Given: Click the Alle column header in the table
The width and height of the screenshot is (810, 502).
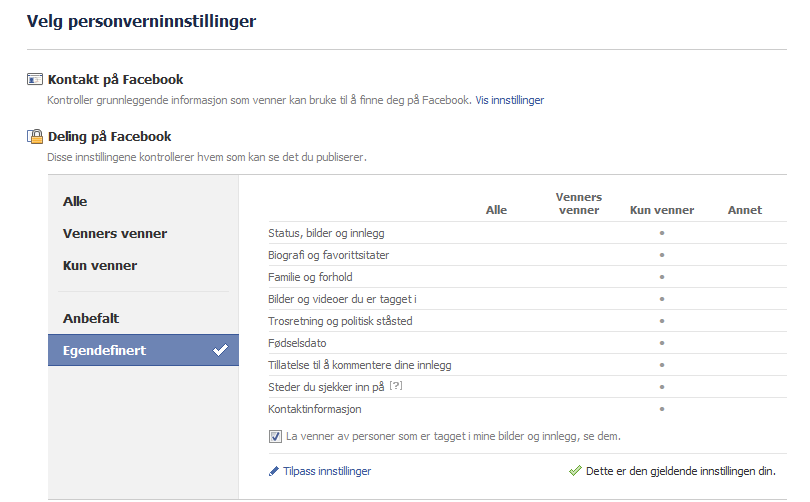Looking at the screenshot, I should click(x=496, y=210).
